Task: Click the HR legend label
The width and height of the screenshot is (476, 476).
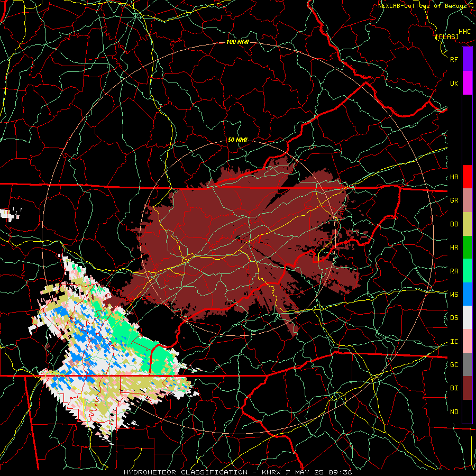Action: click(454, 248)
